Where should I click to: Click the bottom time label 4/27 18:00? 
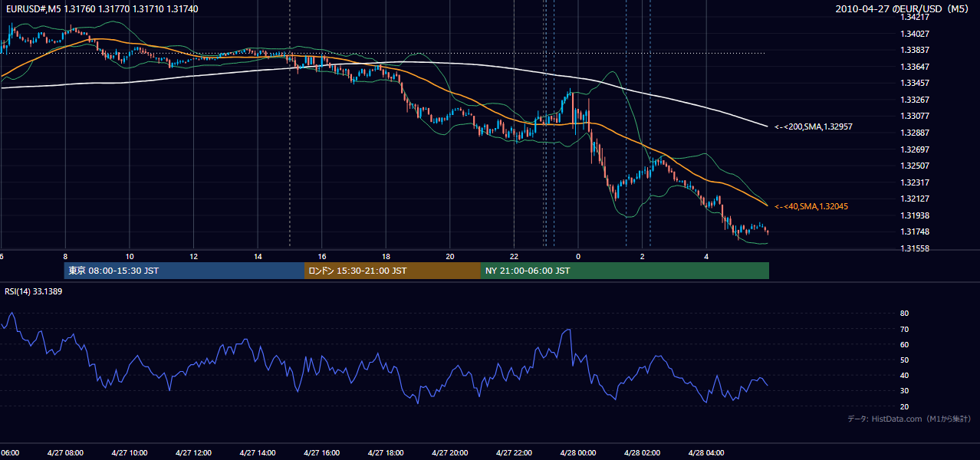click(x=385, y=452)
